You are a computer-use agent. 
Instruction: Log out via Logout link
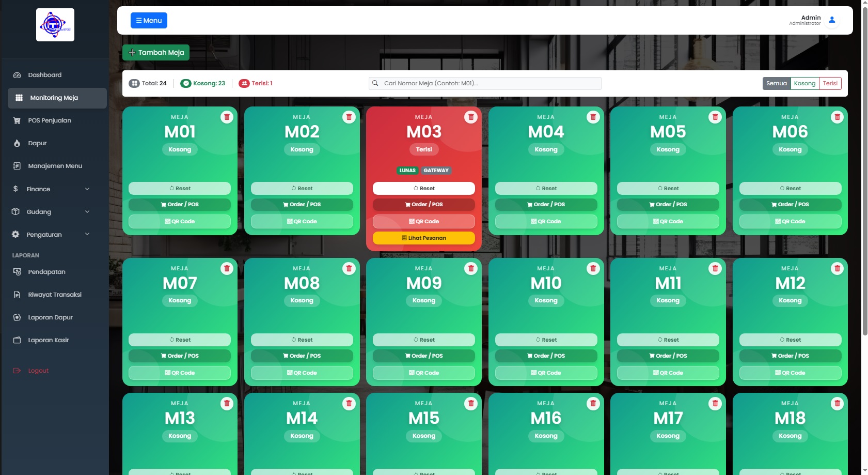pos(57,371)
